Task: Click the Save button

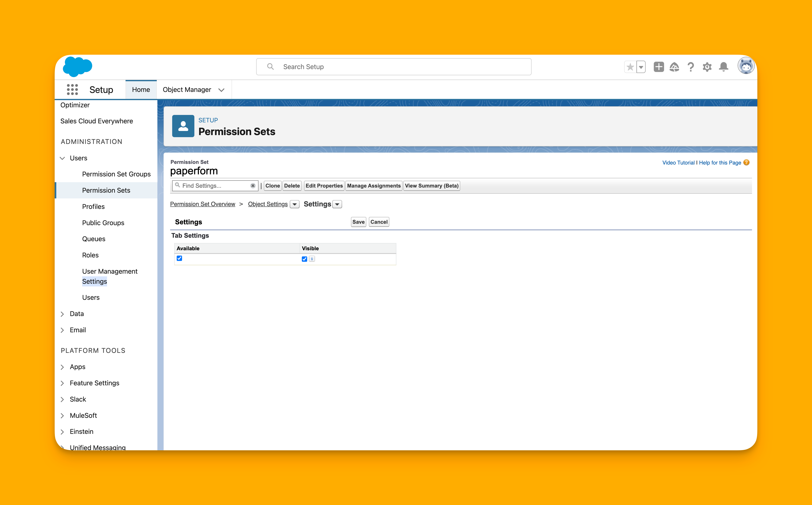Action: tap(358, 222)
